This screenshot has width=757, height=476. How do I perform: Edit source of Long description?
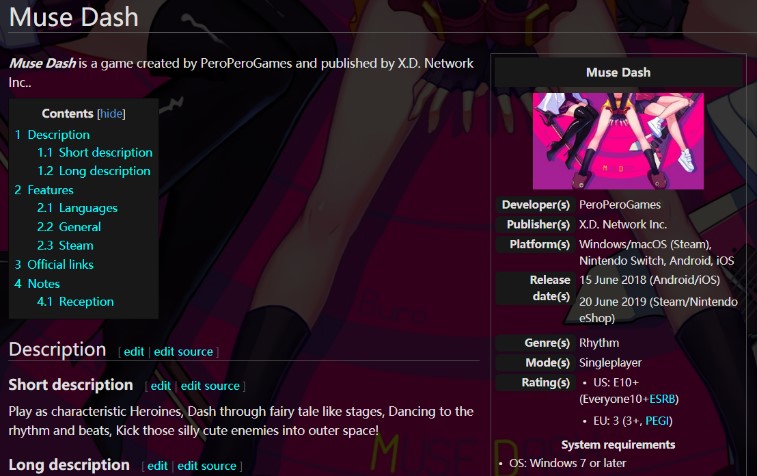(x=207, y=466)
